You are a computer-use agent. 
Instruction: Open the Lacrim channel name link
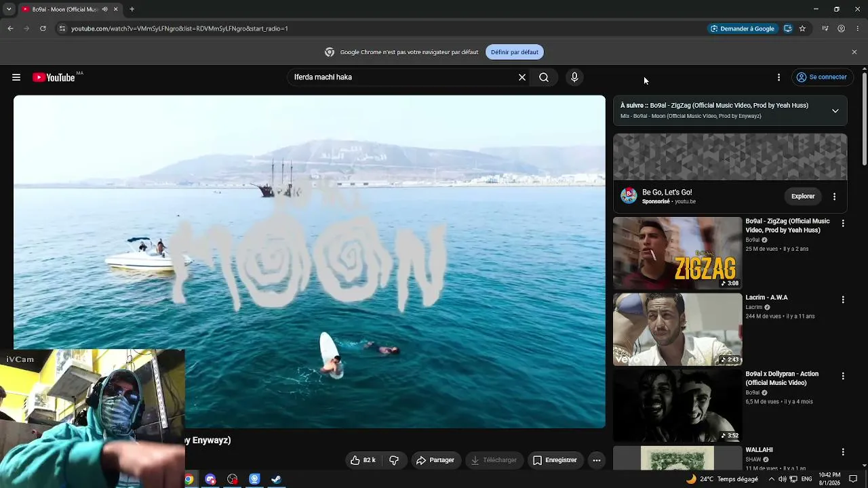point(754,307)
